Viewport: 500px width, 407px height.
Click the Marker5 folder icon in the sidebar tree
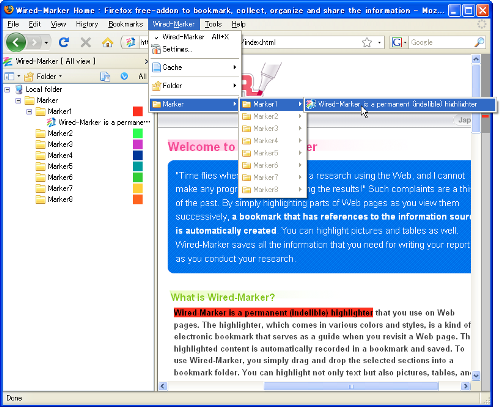pos(41,166)
